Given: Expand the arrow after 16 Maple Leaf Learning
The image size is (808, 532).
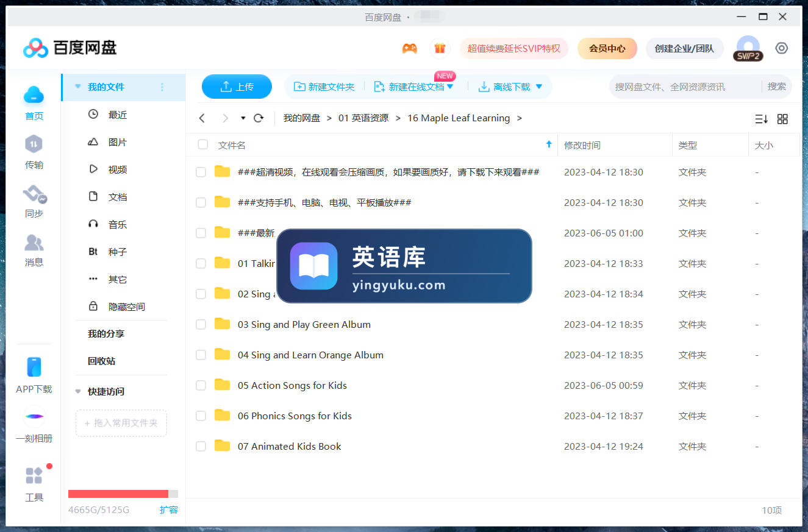Looking at the screenshot, I should 520,118.
